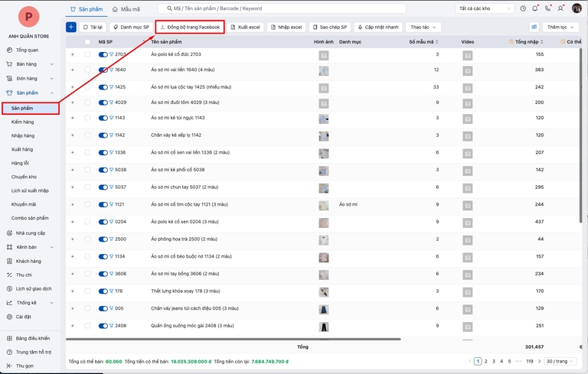Tick the select-all checkbox in table header
This screenshot has width=588, height=374.
[x=87, y=42]
